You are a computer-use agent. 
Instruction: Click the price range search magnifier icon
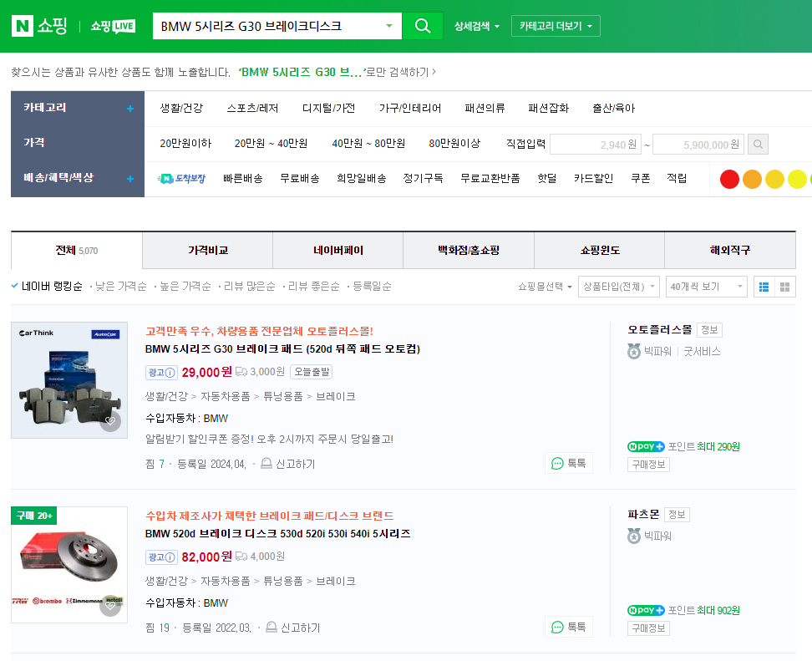pos(759,144)
